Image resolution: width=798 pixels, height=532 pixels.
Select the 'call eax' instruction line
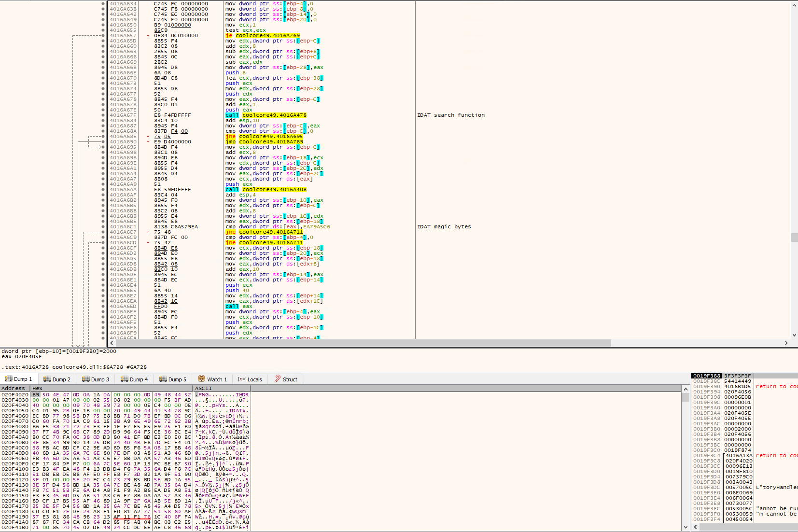pos(239,306)
